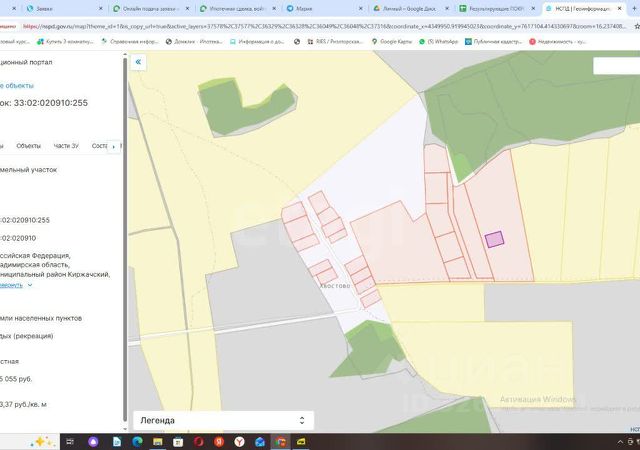The height and width of the screenshot is (450, 640).
Task: Launch Yandex Browser from taskbar
Action: click(240, 441)
